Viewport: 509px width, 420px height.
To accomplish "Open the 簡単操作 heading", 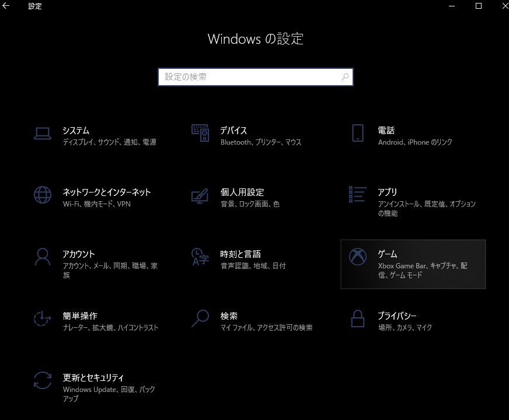I will 80,316.
